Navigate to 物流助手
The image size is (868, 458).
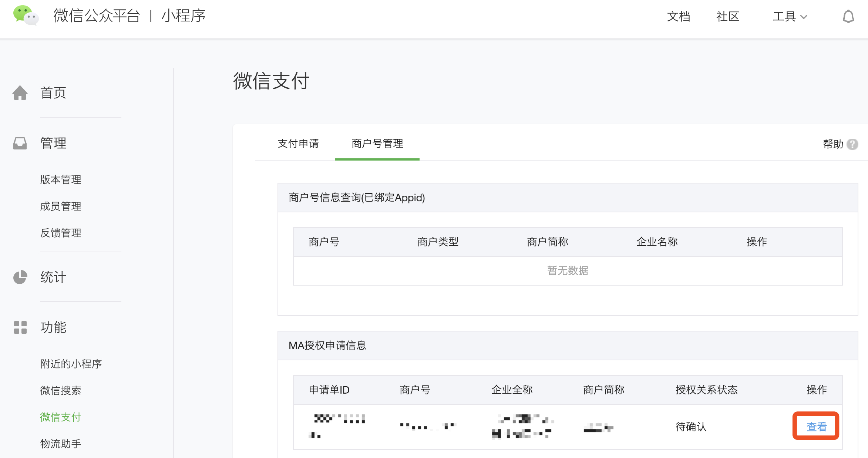(x=61, y=443)
